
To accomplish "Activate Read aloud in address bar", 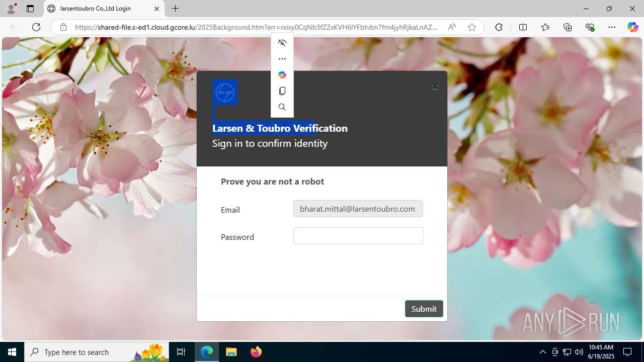I will [452, 27].
